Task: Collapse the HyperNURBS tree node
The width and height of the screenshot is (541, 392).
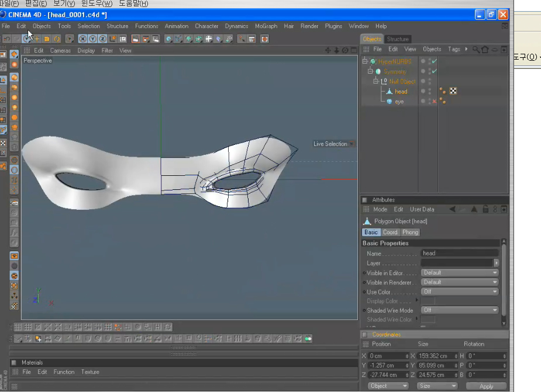Action: (365, 61)
